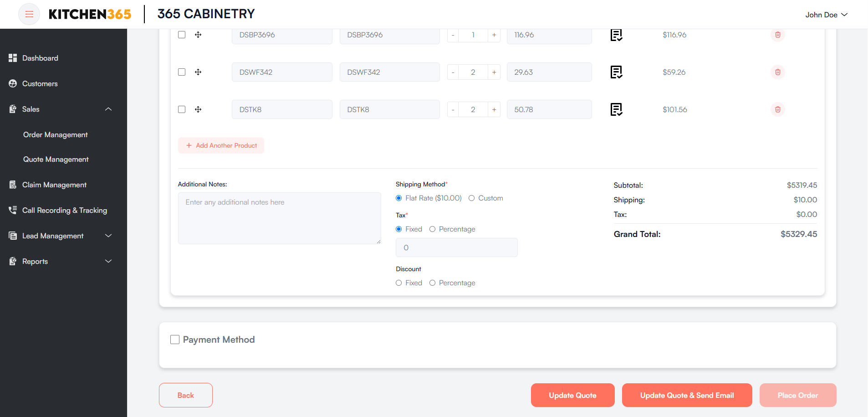
Task: Open Claim Management page
Action: tap(54, 185)
